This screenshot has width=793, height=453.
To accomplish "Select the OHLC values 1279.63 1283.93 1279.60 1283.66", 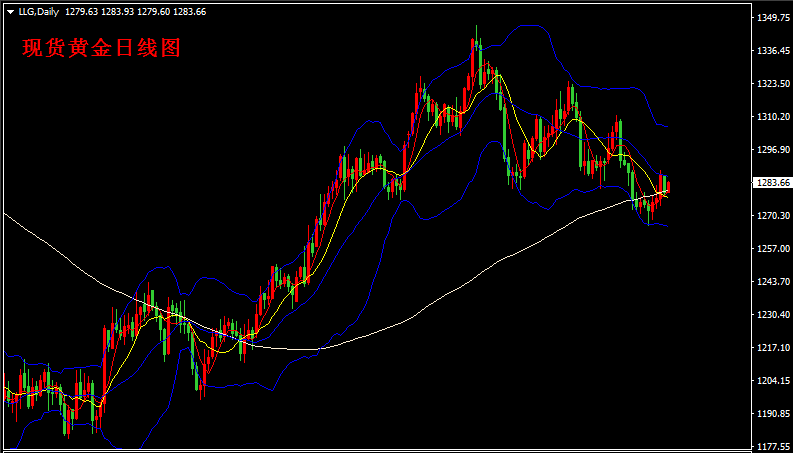I will [136, 12].
